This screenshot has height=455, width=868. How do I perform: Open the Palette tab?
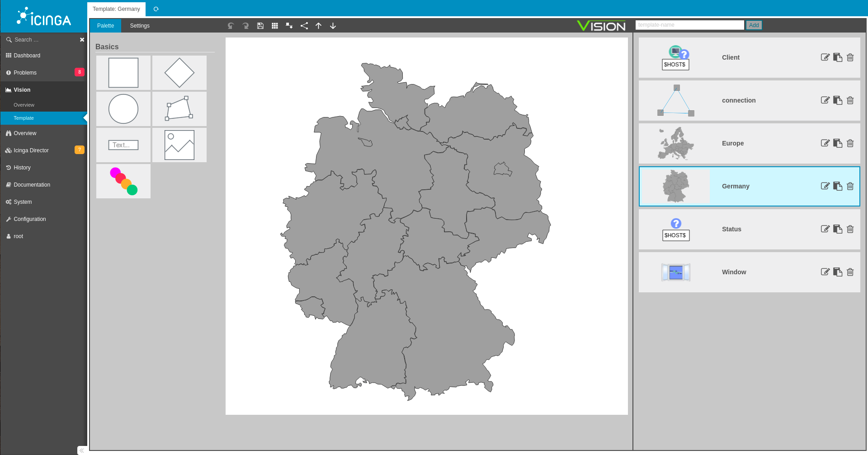[105, 26]
